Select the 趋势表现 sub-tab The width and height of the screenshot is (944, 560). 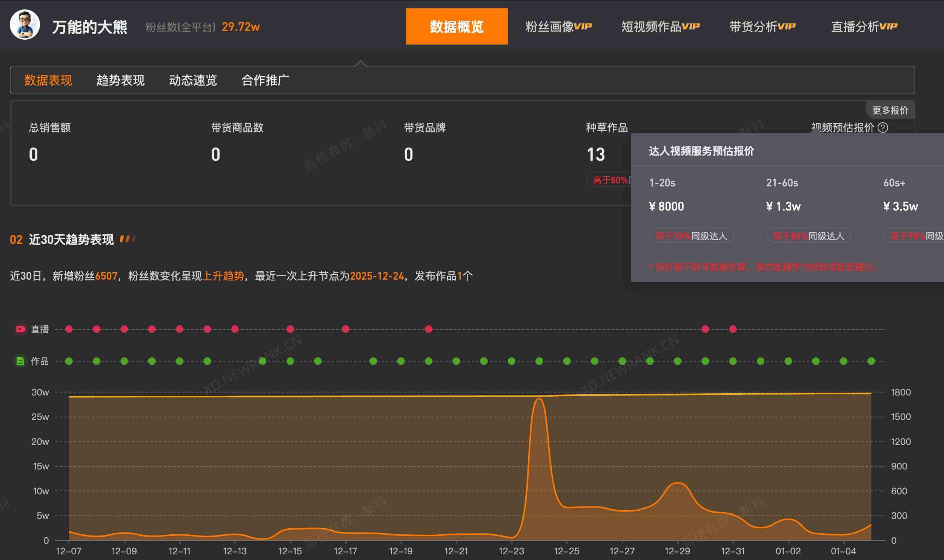(x=120, y=80)
